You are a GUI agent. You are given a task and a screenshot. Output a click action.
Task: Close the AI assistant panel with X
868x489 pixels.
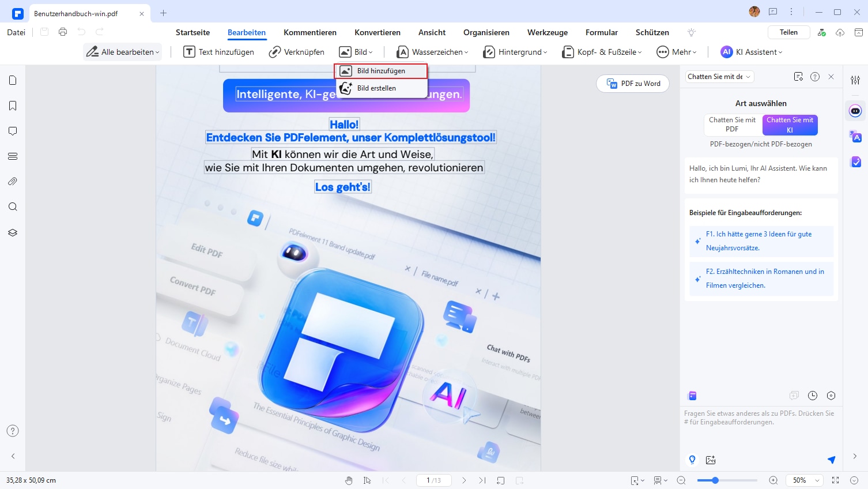831,77
